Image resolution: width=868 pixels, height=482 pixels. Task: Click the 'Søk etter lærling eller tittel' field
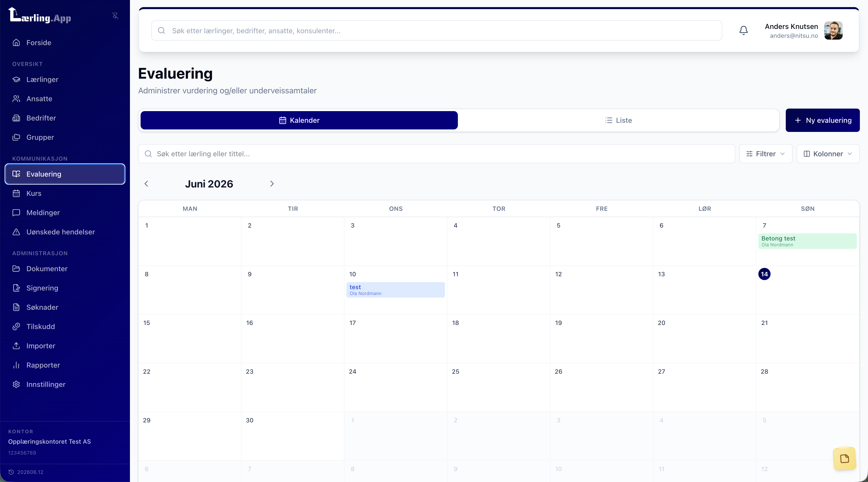click(x=437, y=154)
